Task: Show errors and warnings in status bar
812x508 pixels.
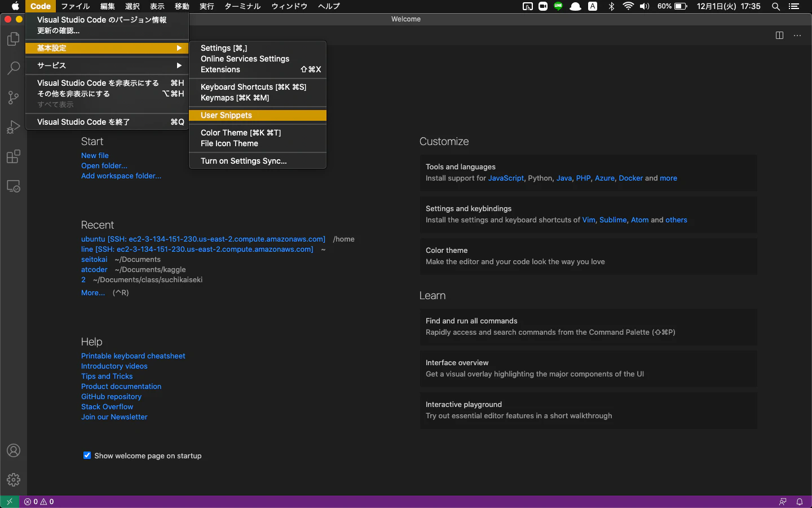Action: click(39, 502)
